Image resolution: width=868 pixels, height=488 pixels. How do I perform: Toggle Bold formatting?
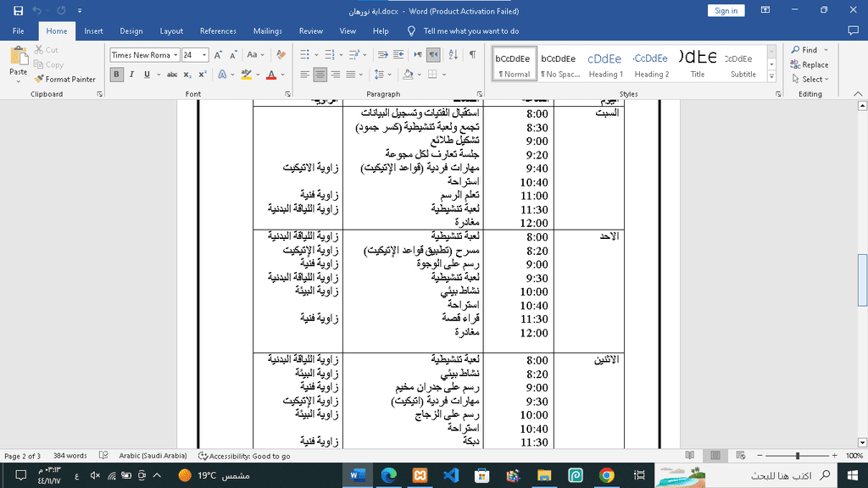click(116, 75)
